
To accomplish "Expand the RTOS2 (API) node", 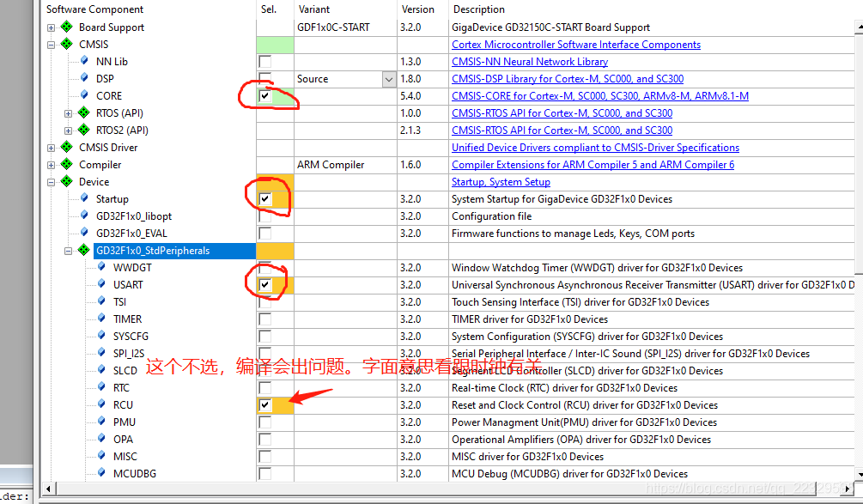I will [x=68, y=131].
